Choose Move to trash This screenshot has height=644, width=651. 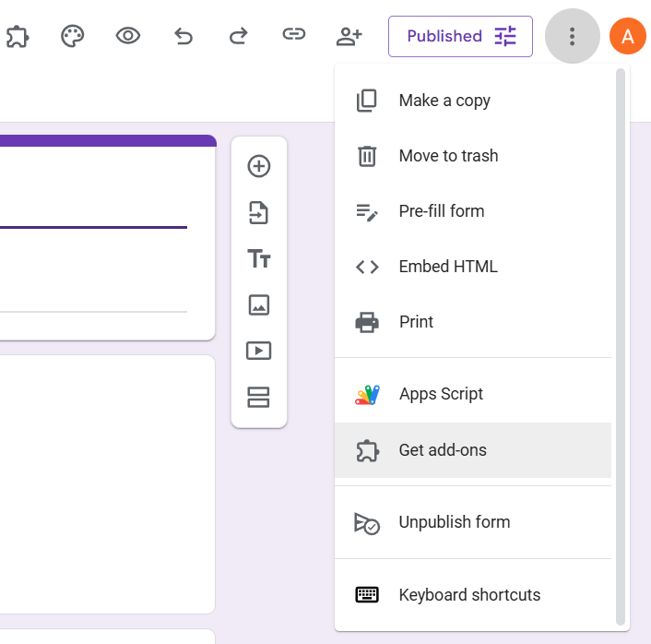point(448,156)
